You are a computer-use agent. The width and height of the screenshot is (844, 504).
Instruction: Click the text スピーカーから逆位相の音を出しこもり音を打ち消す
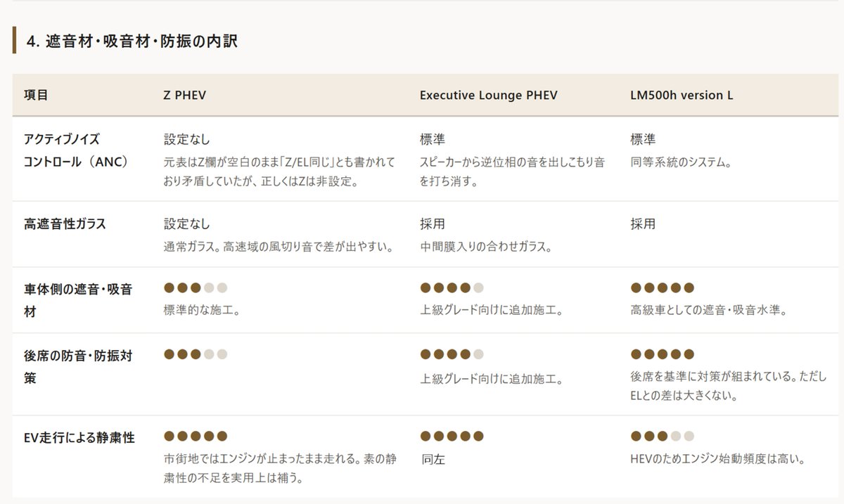click(512, 172)
